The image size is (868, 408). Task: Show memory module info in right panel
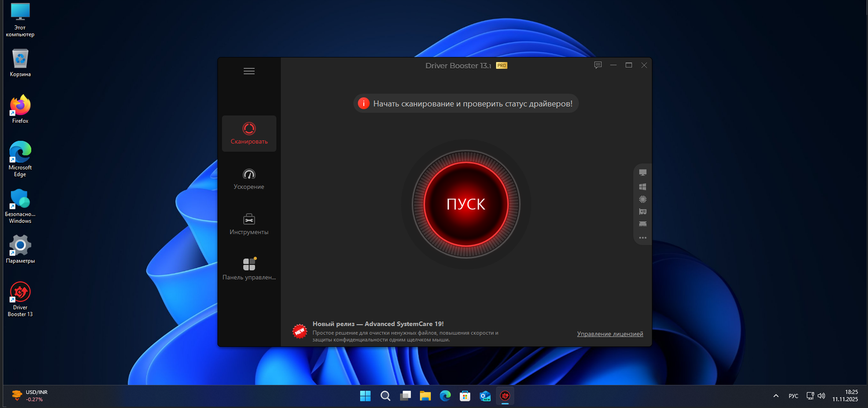click(642, 224)
